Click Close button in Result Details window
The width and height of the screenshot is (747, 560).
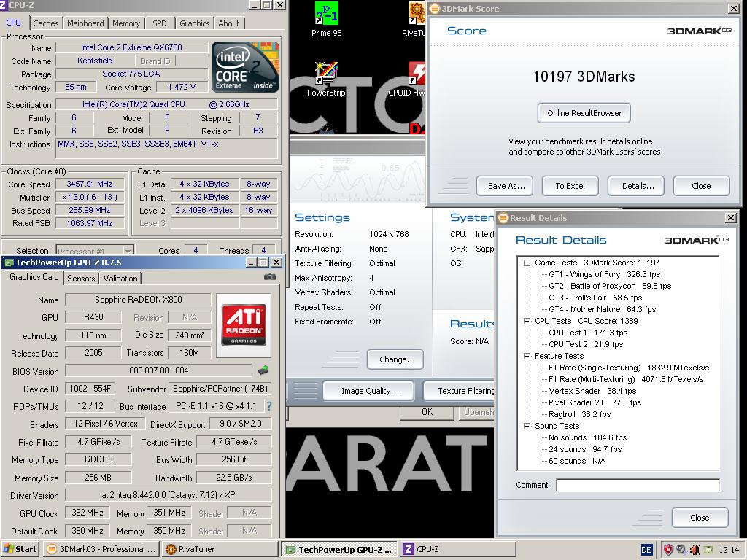(x=700, y=518)
